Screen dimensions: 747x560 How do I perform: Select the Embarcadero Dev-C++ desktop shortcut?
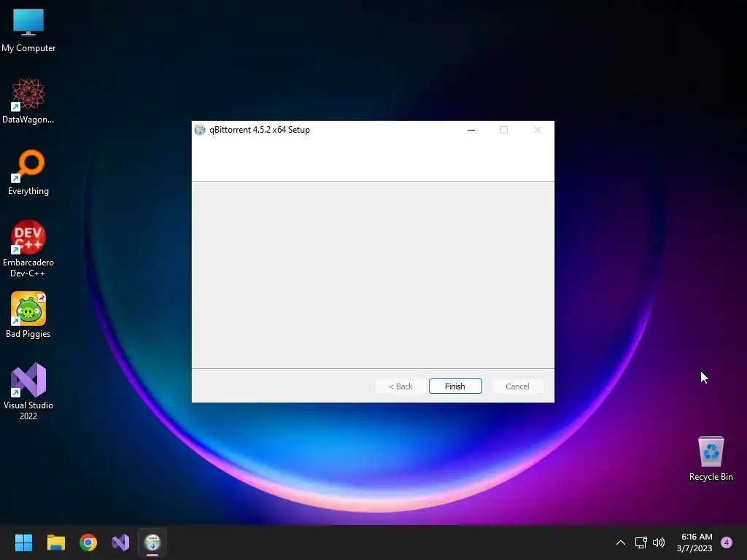click(x=28, y=249)
